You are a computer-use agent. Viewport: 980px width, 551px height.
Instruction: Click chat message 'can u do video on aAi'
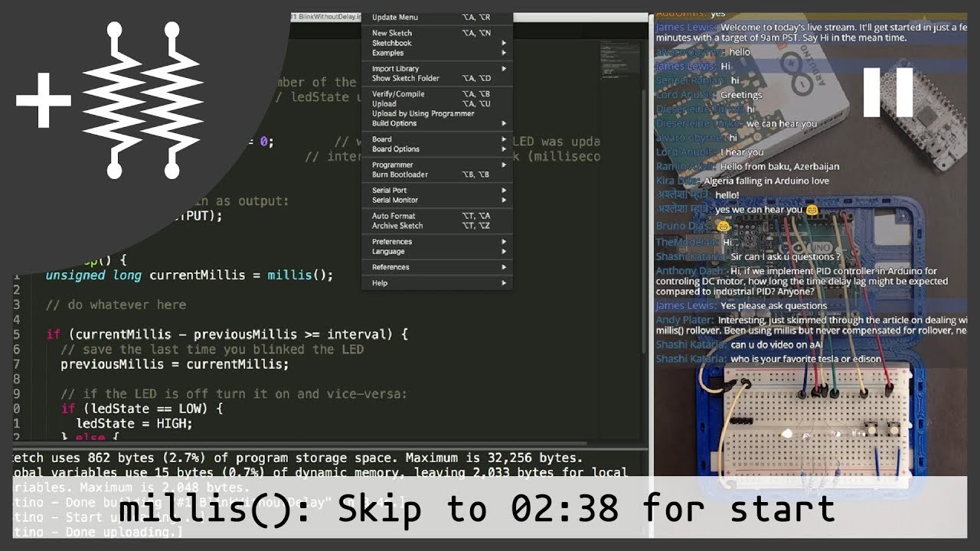coord(779,344)
